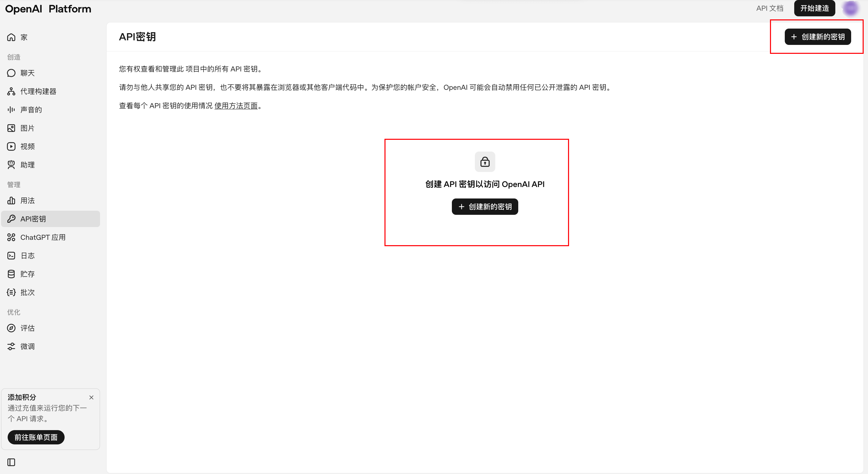This screenshot has width=868, height=474.
Task: Click the home icon in sidebar
Action: click(x=11, y=37)
